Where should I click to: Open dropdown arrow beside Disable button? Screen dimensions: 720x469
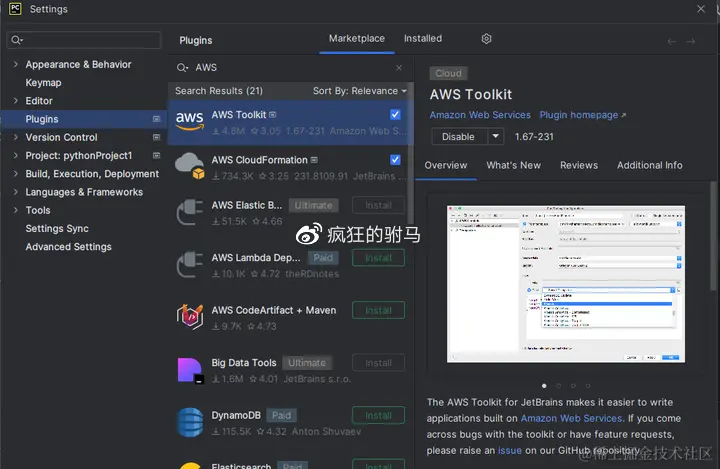(x=495, y=136)
